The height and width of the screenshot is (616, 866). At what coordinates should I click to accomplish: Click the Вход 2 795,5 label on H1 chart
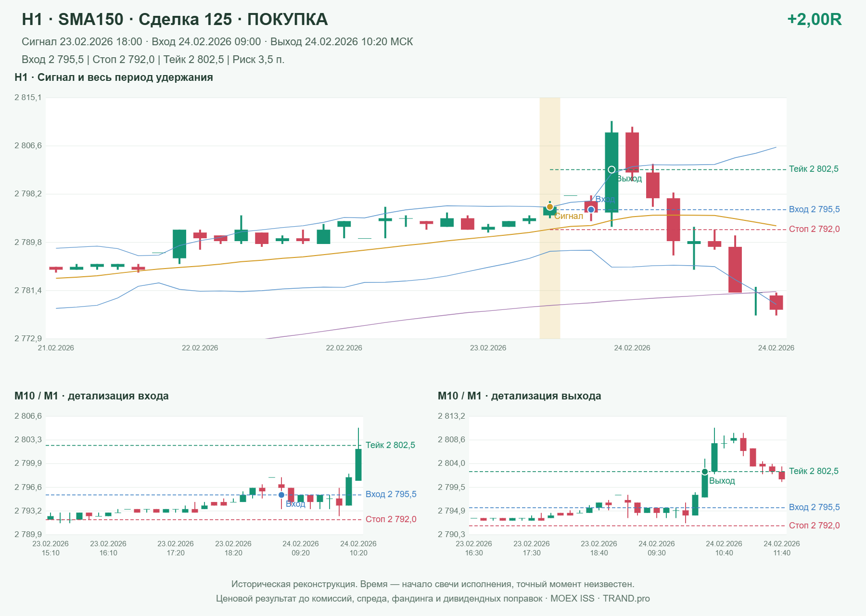coord(814,209)
